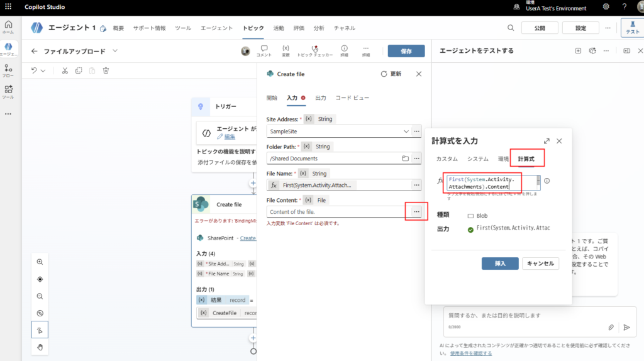Open the 変数 variables panel
The height and width of the screenshot is (361, 644).
[x=286, y=51]
